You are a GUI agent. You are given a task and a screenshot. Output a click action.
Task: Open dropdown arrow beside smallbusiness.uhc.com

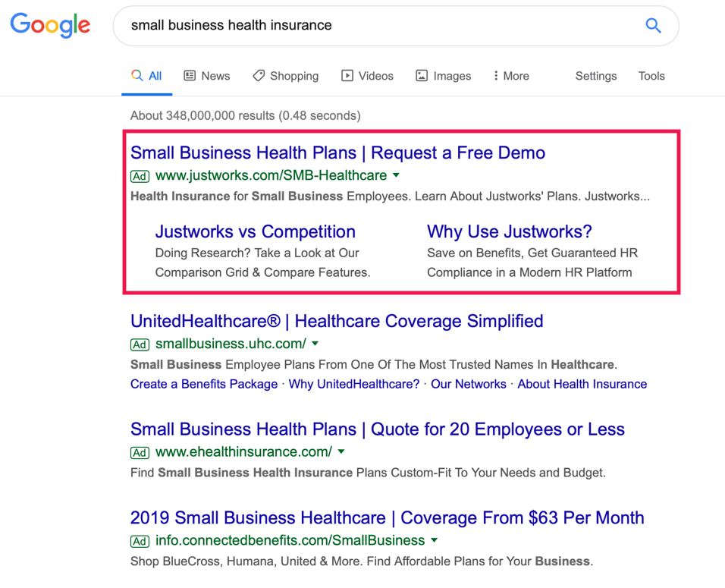[315, 344]
